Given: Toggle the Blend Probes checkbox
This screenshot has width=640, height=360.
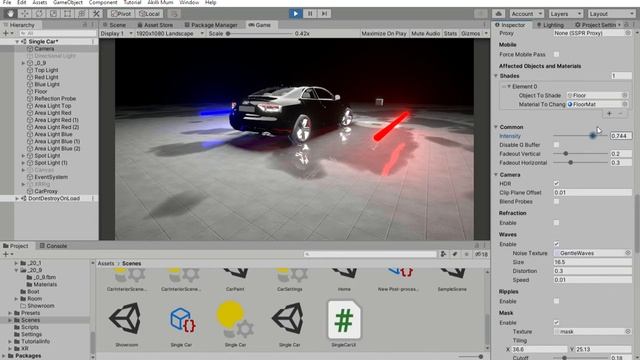Looking at the screenshot, I should click(556, 202).
